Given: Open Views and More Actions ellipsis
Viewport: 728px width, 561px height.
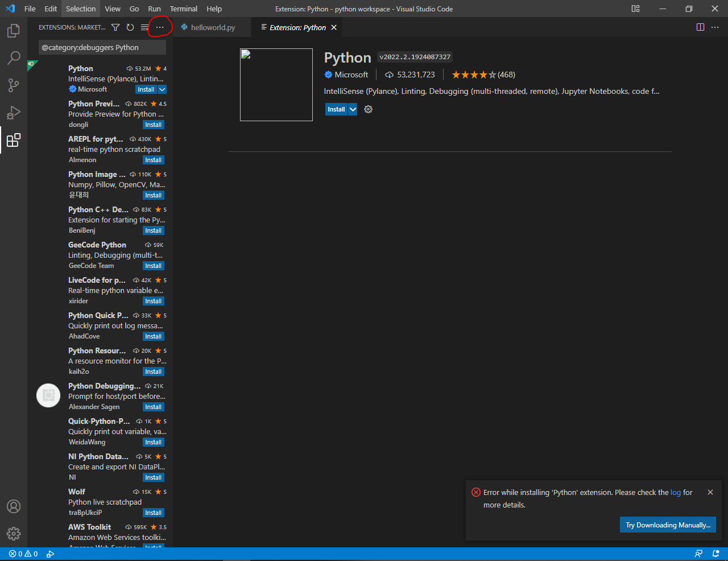Looking at the screenshot, I should tap(160, 27).
